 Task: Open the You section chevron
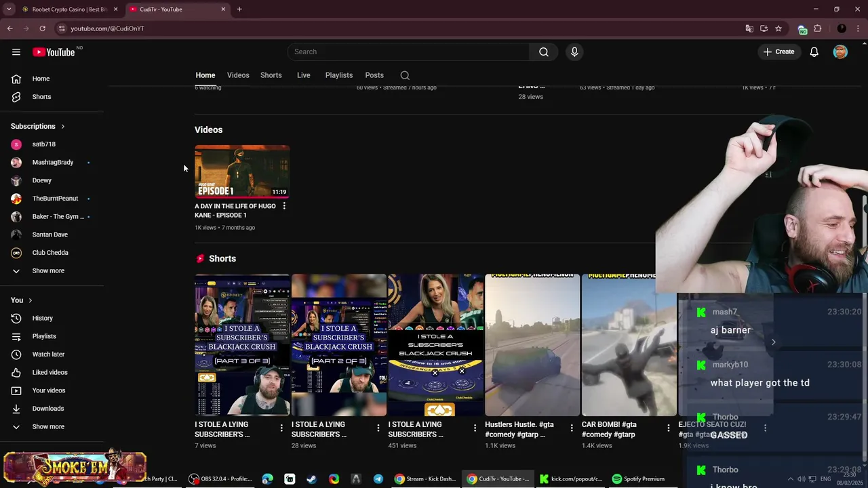point(30,300)
